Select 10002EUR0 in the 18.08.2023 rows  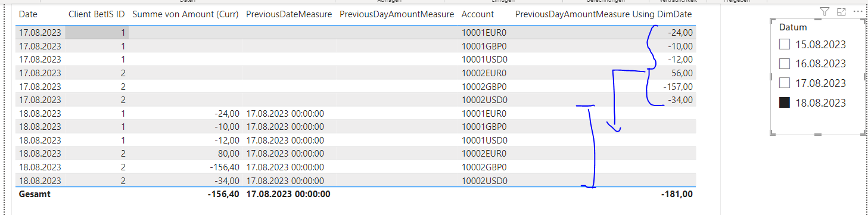[484, 154]
